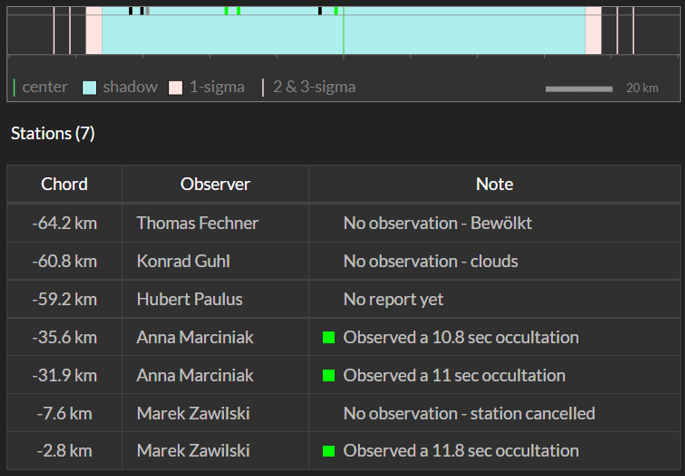Click the green center line on the chart

tap(344, 31)
